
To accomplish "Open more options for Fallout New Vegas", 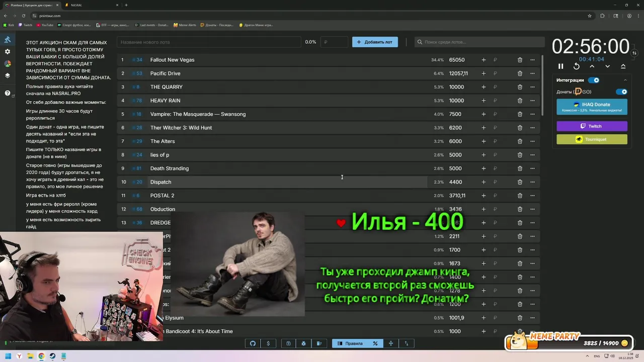I will pyautogui.click(x=532, y=60).
